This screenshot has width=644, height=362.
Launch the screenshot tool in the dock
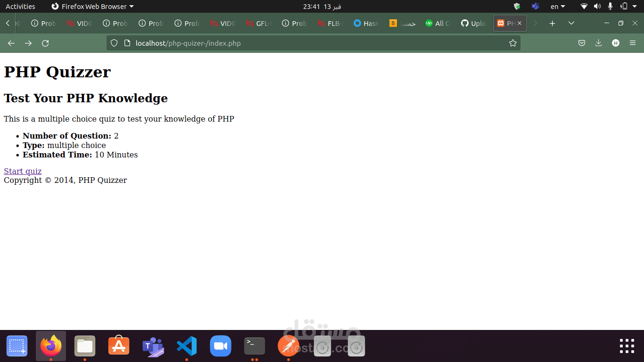point(17,346)
